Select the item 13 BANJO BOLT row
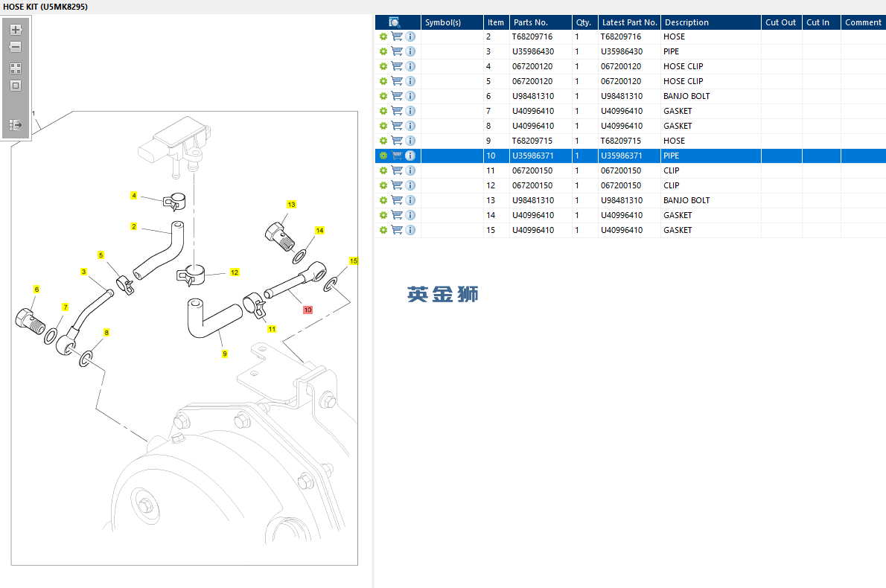Viewport: 886px width, 588px height. click(x=630, y=200)
